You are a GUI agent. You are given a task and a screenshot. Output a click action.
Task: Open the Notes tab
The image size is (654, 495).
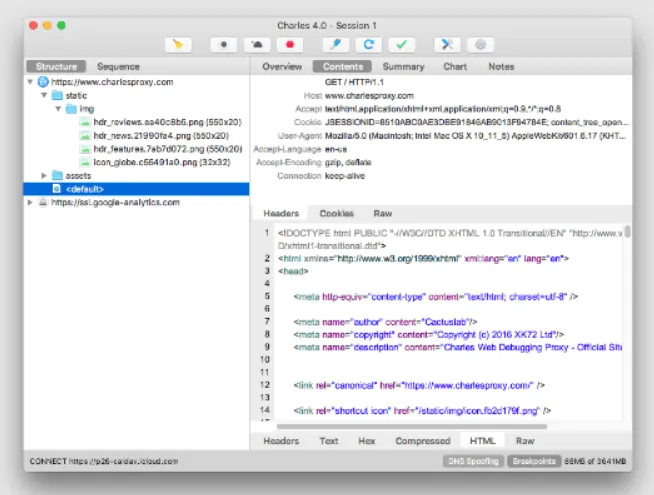click(501, 66)
